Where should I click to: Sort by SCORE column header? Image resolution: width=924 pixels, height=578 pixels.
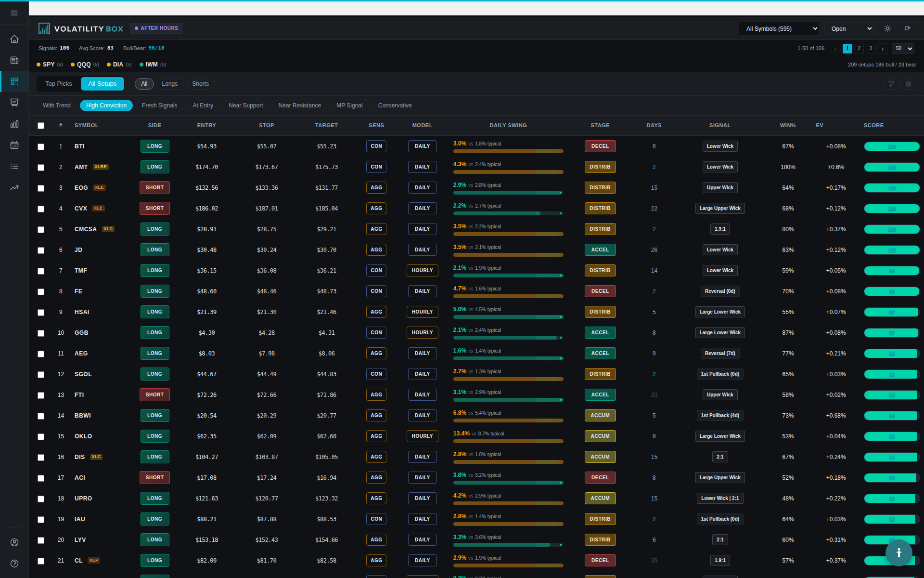point(873,125)
